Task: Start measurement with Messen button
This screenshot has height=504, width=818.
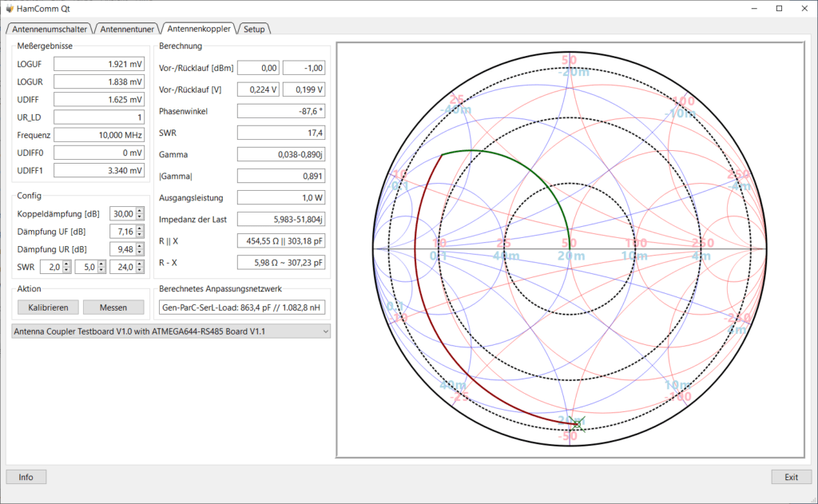Action: pyautogui.click(x=113, y=308)
